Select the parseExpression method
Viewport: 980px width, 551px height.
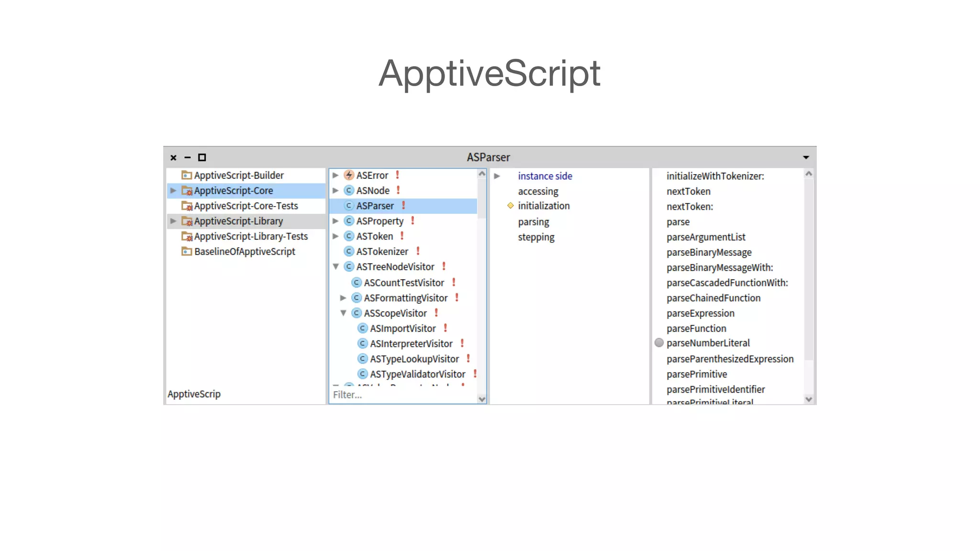click(x=700, y=313)
